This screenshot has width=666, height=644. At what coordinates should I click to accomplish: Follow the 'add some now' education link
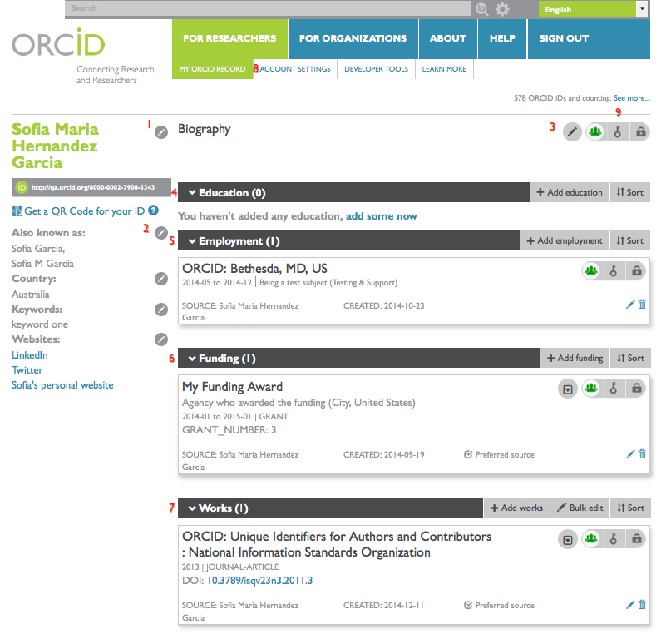(382, 216)
